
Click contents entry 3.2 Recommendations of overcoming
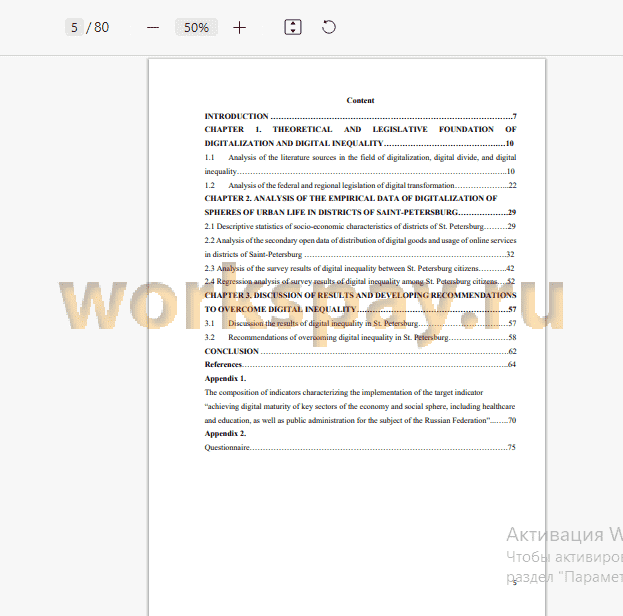tap(360, 337)
